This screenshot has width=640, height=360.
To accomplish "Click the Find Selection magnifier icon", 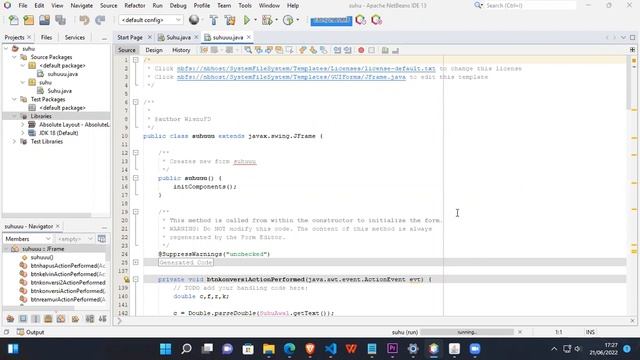I will click(x=248, y=50).
